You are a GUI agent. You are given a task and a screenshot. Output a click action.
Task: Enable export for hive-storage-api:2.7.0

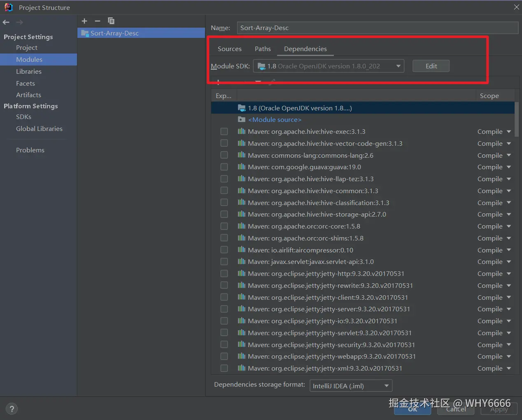pos(224,214)
